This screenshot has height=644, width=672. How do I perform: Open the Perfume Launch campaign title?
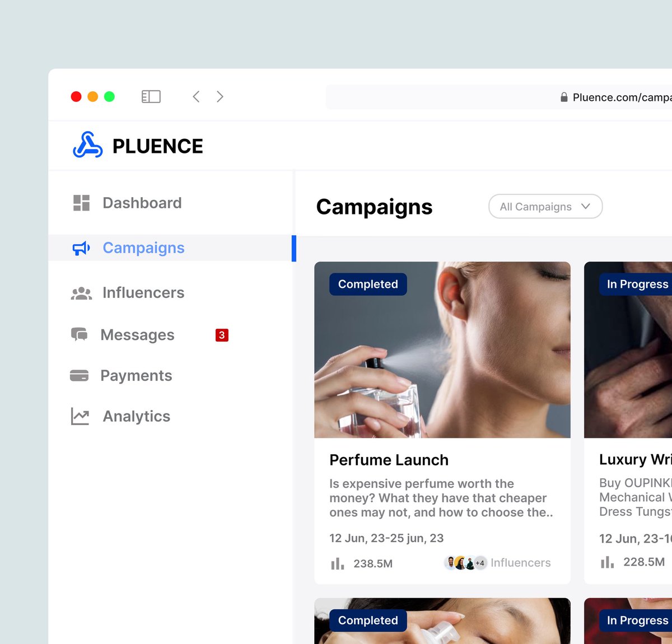[x=389, y=460]
